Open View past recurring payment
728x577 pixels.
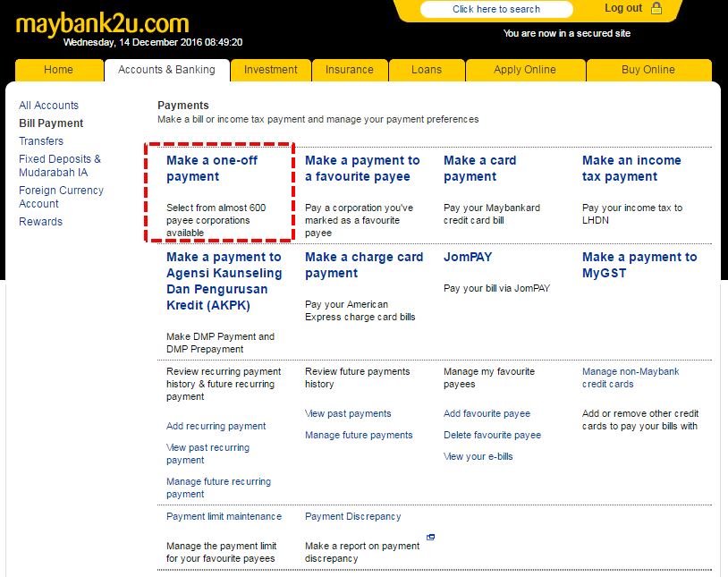pos(207,454)
